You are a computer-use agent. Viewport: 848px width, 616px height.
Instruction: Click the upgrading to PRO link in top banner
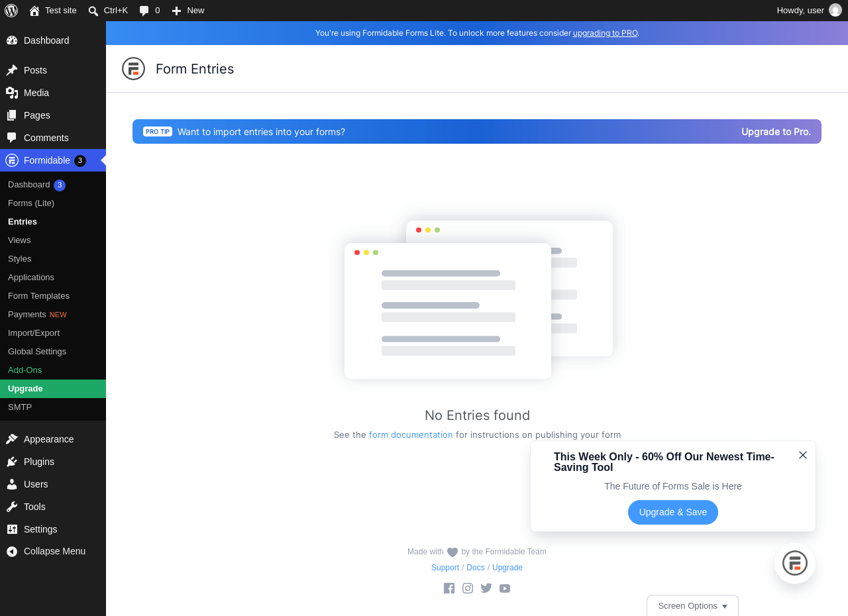605,33
